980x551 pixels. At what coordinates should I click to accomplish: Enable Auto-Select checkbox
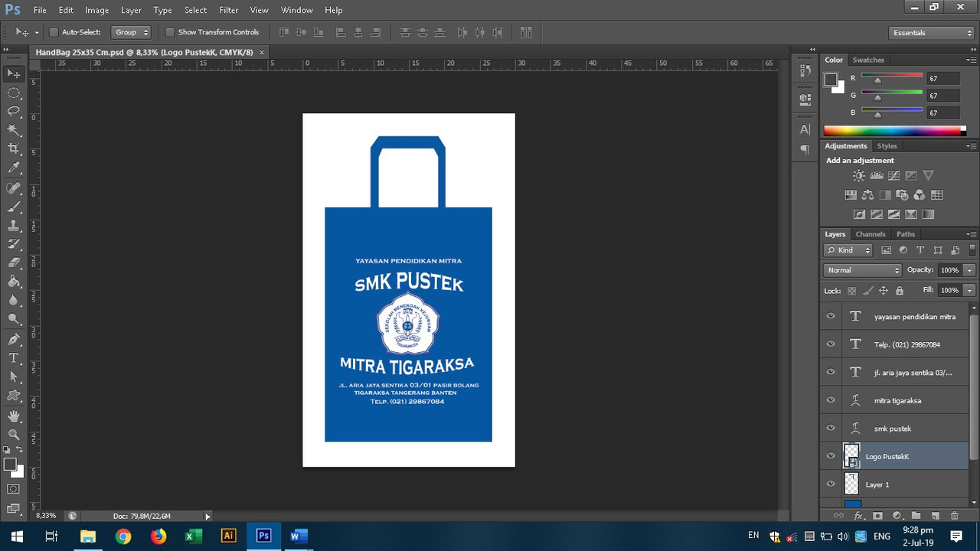54,32
